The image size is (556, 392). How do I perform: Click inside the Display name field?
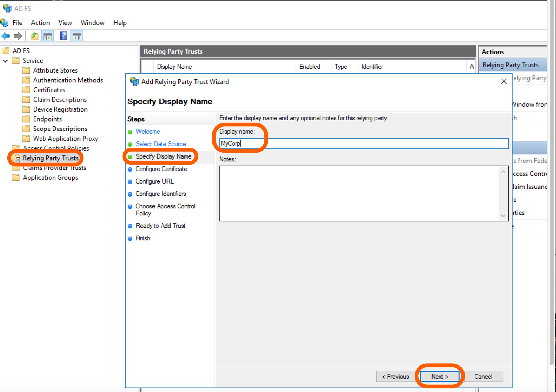[364, 143]
